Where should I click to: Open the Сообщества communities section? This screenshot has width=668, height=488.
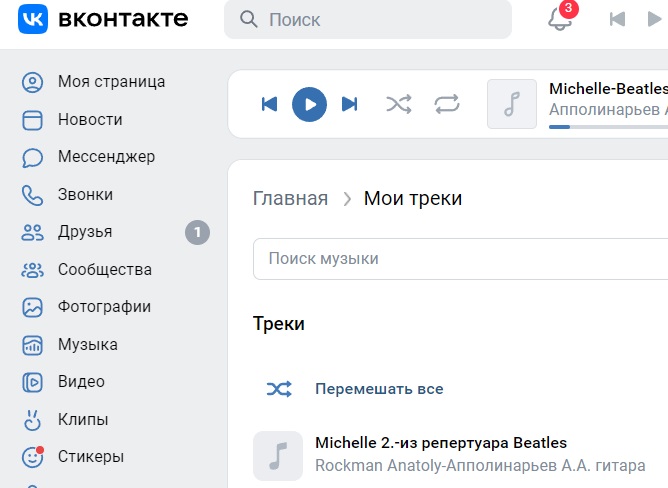click(87, 270)
